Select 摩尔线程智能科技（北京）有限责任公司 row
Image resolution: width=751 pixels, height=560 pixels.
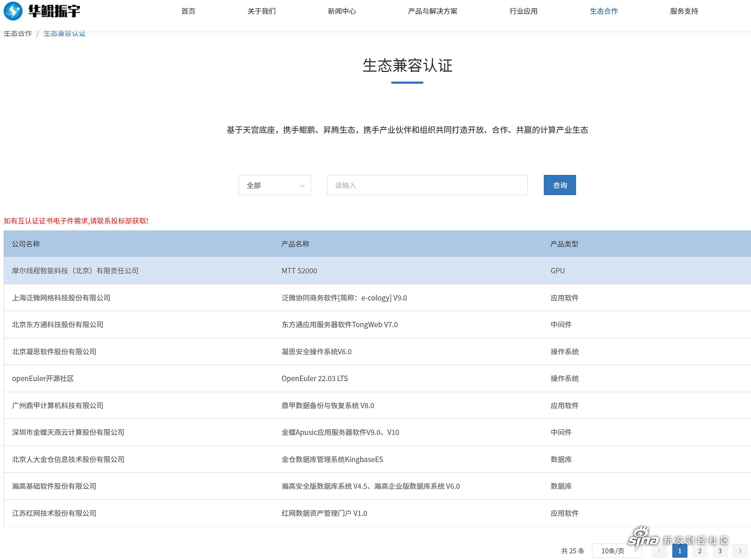point(378,271)
